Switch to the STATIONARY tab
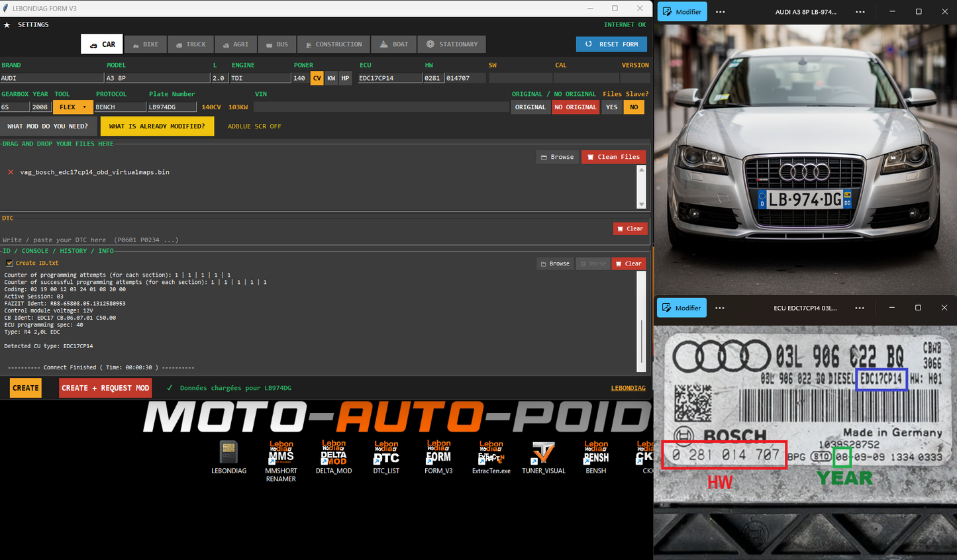957x560 pixels. (452, 44)
